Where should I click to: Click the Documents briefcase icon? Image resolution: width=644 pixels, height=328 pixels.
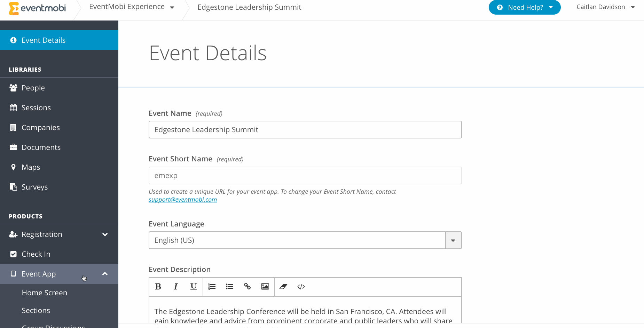[x=13, y=147]
